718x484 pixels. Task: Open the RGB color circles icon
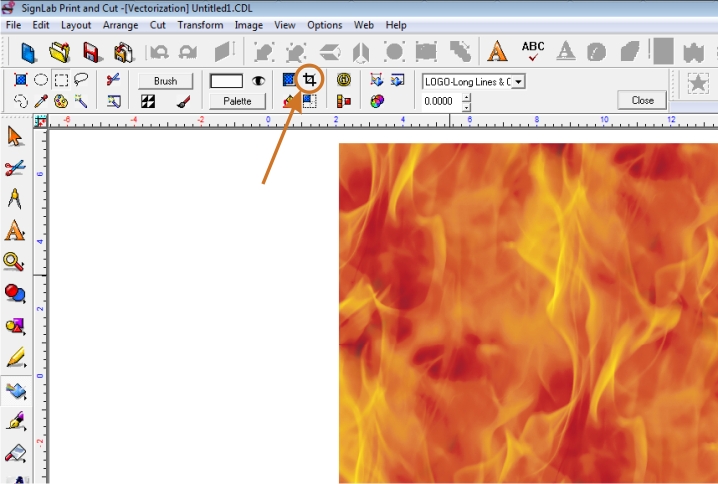click(x=377, y=101)
